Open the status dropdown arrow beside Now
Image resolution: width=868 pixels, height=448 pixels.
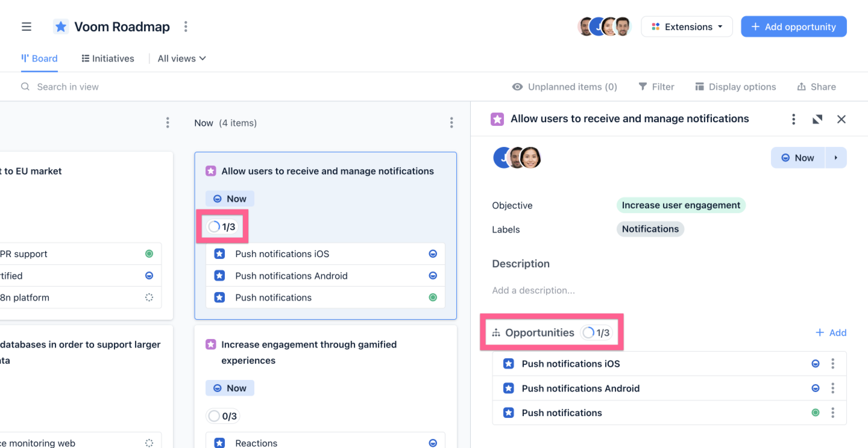click(836, 158)
